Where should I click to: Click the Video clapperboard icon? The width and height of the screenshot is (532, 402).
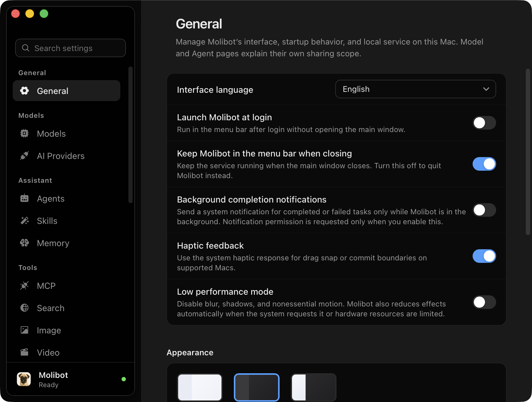24,352
